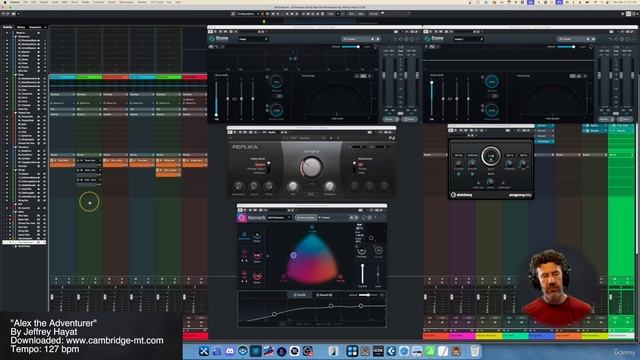Open the Discord icon in the Dock
This screenshot has width=640, height=360.
pos(230,351)
